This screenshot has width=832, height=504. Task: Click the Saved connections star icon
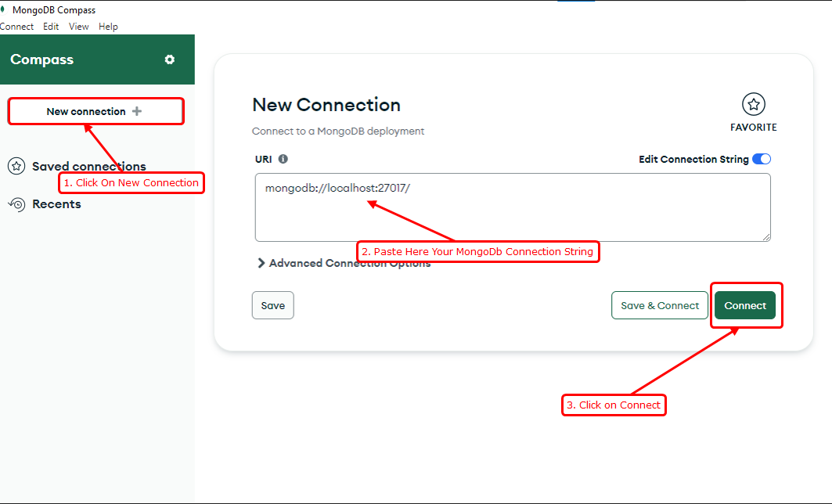tap(16, 166)
